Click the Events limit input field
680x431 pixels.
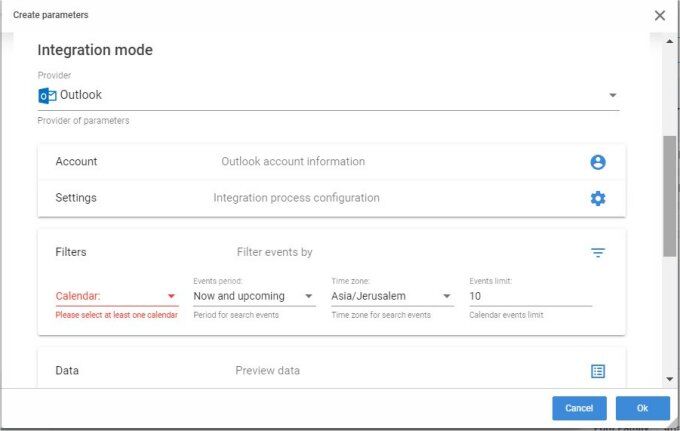click(530, 296)
